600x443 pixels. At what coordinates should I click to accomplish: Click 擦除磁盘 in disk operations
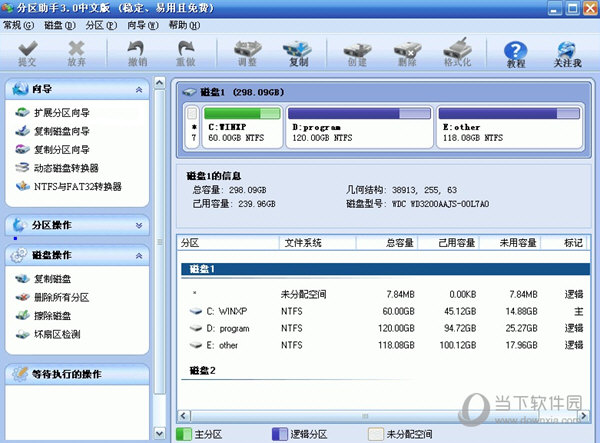click(x=43, y=316)
